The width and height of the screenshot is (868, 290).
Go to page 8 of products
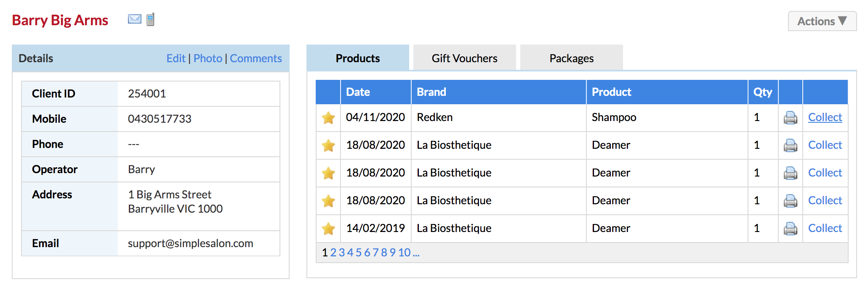[384, 253]
